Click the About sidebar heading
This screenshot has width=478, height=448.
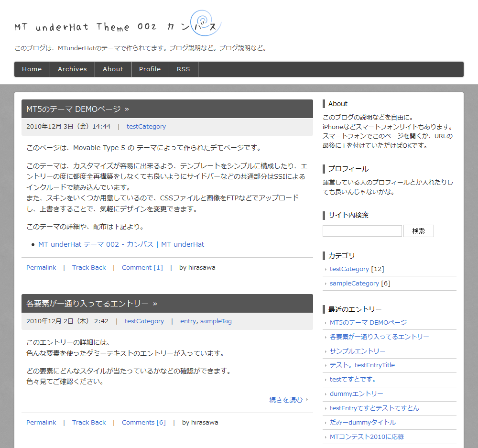pos(338,104)
